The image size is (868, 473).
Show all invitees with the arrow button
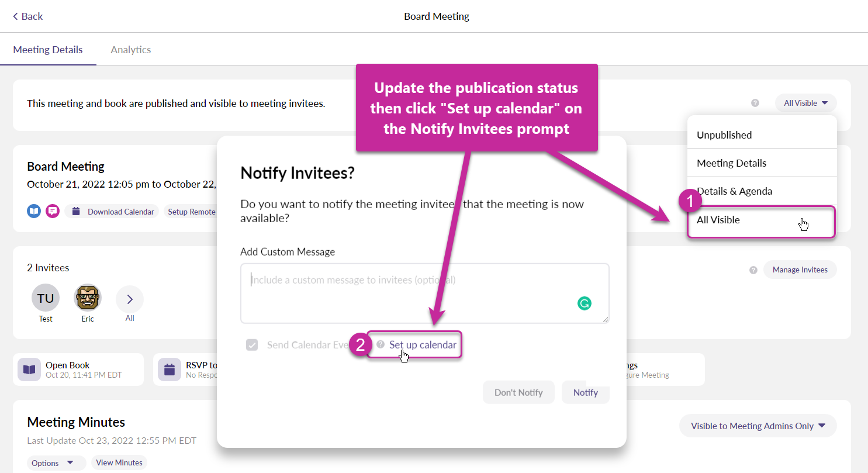(x=130, y=299)
